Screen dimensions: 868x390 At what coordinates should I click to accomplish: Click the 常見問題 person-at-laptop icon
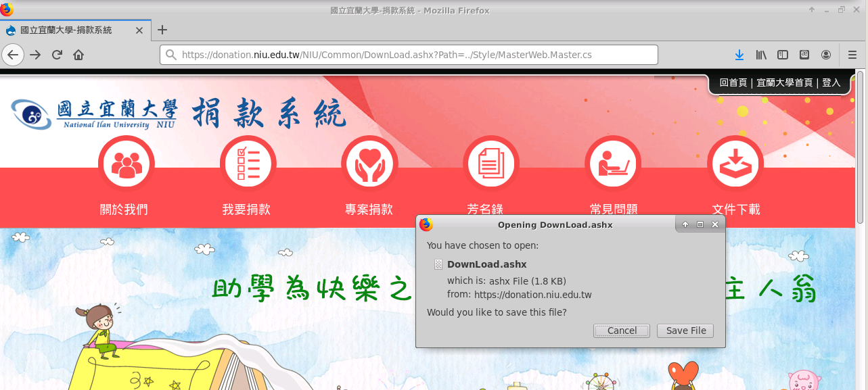(x=613, y=164)
